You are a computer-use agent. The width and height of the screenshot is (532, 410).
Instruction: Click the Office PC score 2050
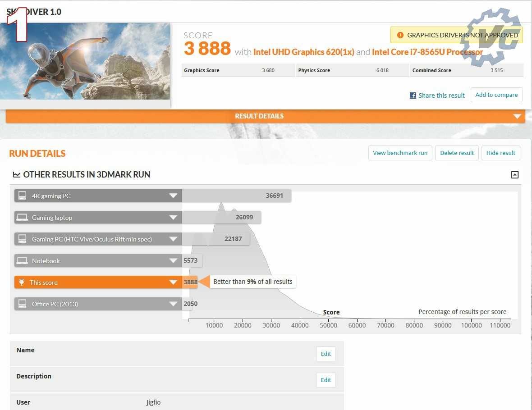[x=190, y=304]
